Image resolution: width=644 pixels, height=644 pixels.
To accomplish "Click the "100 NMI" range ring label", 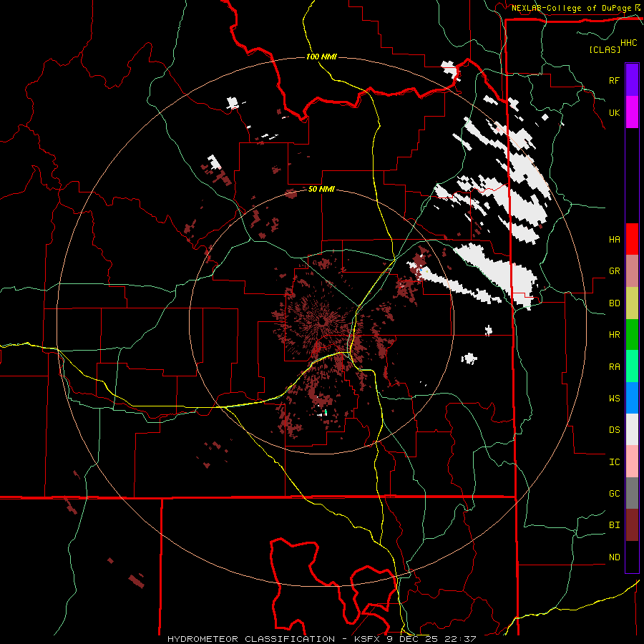I will (321, 57).
